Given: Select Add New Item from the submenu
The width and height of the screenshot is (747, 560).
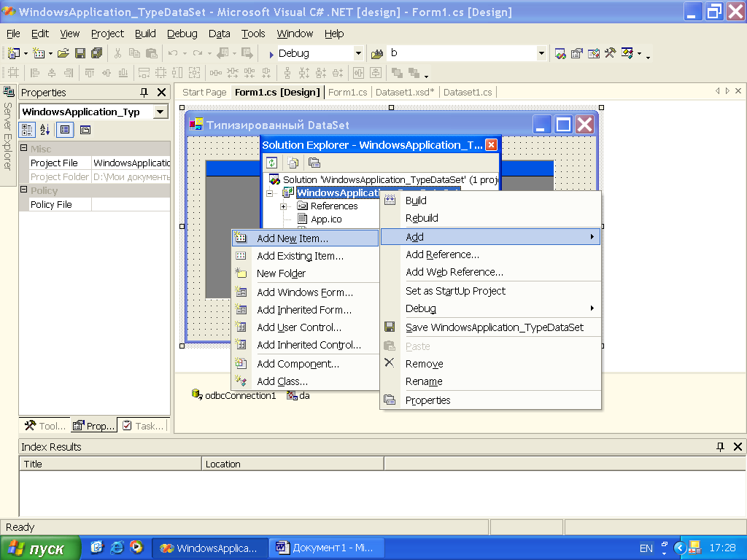Looking at the screenshot, I should click(293, 238).
